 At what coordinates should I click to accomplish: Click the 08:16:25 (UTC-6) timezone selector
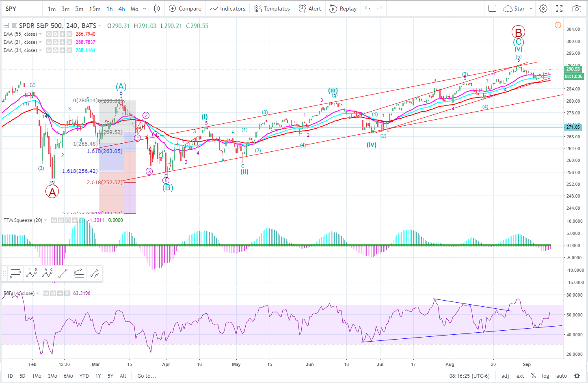[469, 376]
